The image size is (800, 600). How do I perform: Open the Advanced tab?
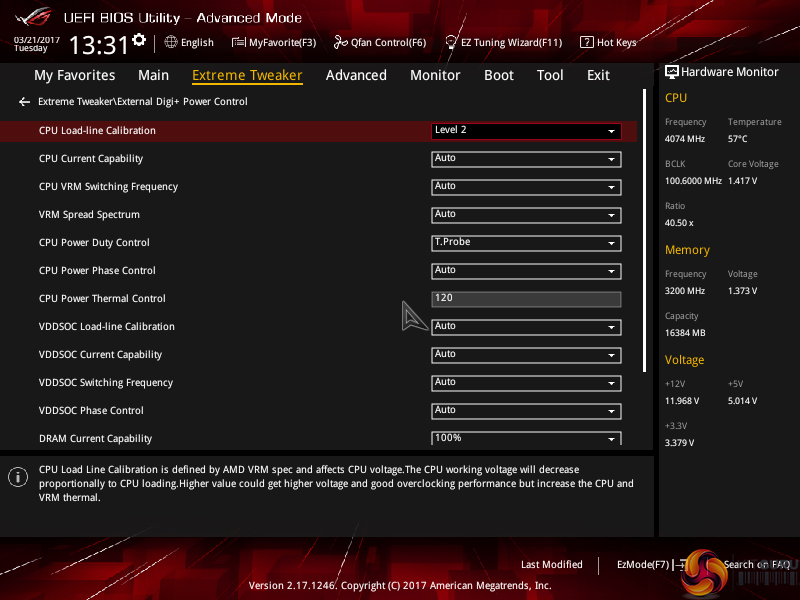tap(356, 76)
